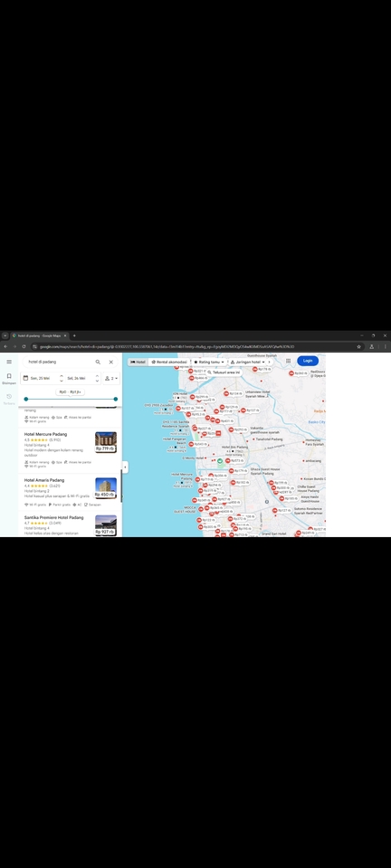This screenshot has width=391, height=868.
Task: Click the Rp 137 rb map price pin
Action: coord(250,410)
